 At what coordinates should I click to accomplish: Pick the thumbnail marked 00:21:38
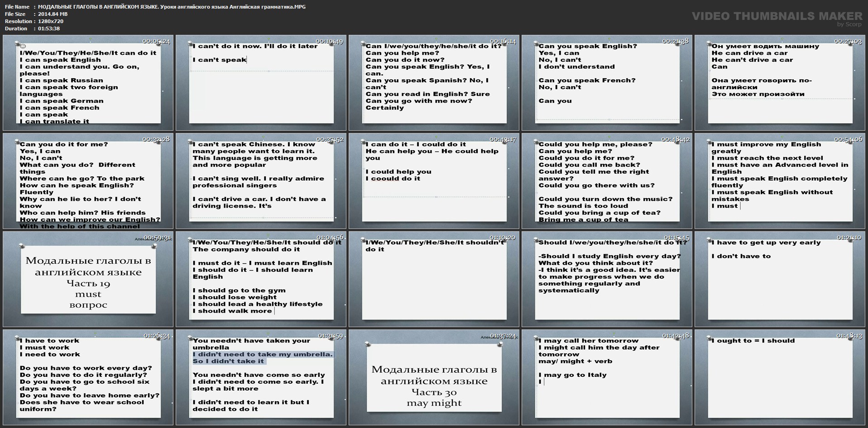(607, 83)
